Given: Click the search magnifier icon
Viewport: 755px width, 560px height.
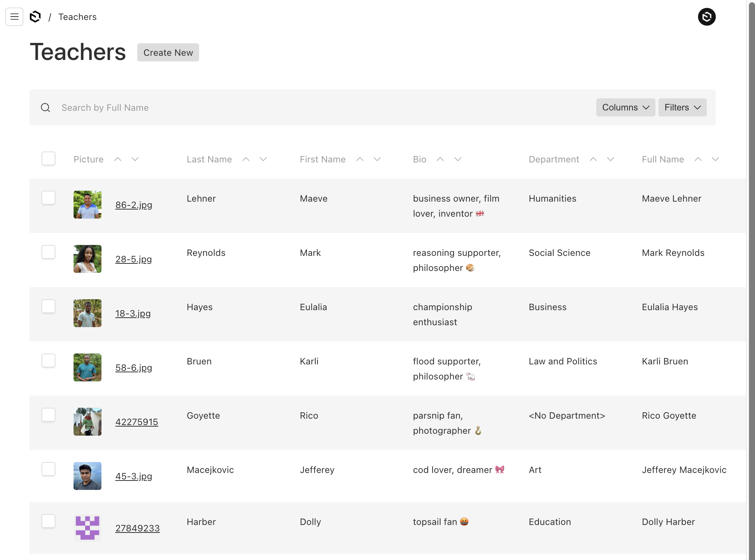Looking at the screenshot, I should pyautogui.click(x=46, y=108).
